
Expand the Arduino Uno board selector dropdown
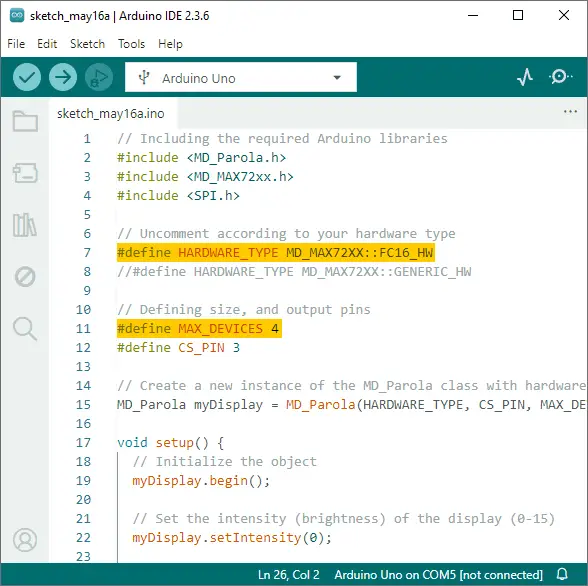pos(241,77)
